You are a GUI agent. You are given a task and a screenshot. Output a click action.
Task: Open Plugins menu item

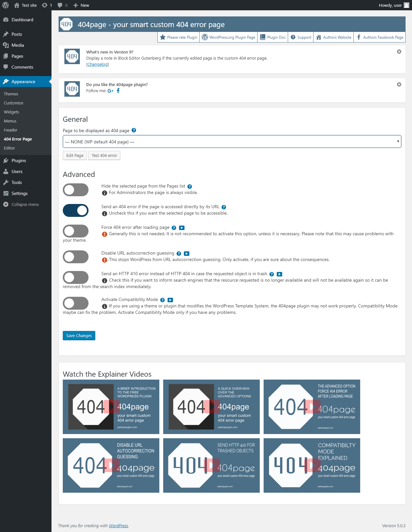click(26, 160)
